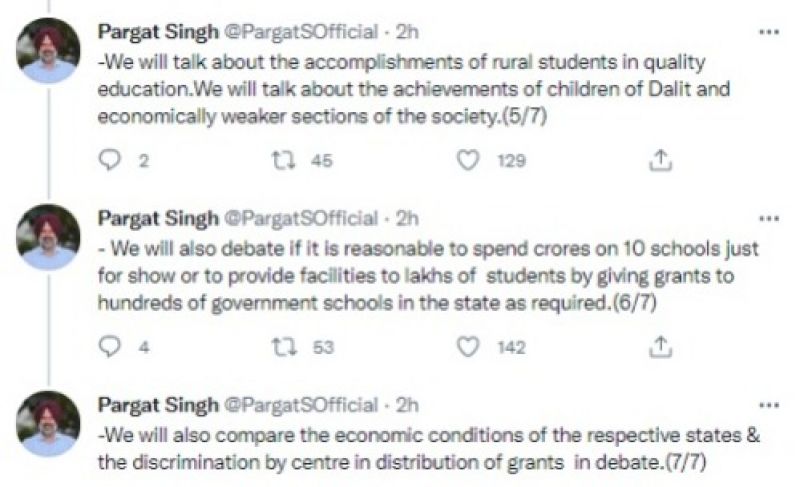Click the 2h timestamp on the 7/7 tweet
Screen dimensions: 800x487
pos(407,405)
